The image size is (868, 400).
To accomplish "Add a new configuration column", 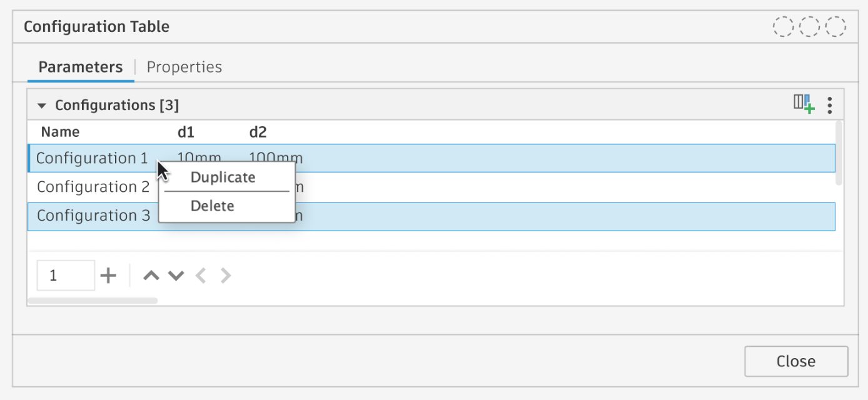I will [803, 104].
